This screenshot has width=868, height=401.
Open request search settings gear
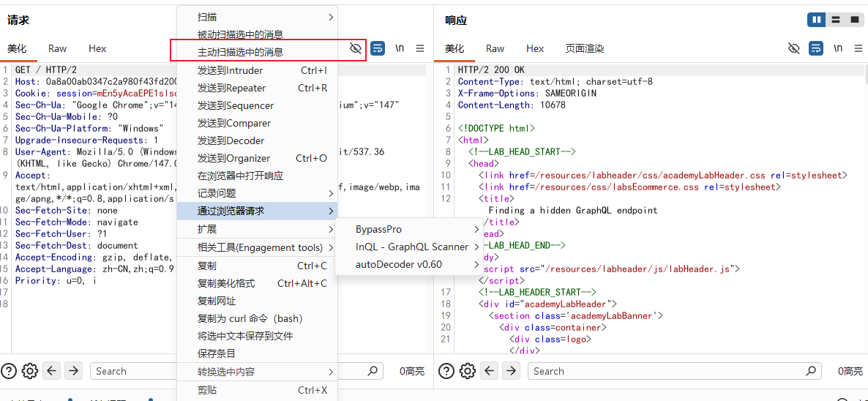click(29, 370)
